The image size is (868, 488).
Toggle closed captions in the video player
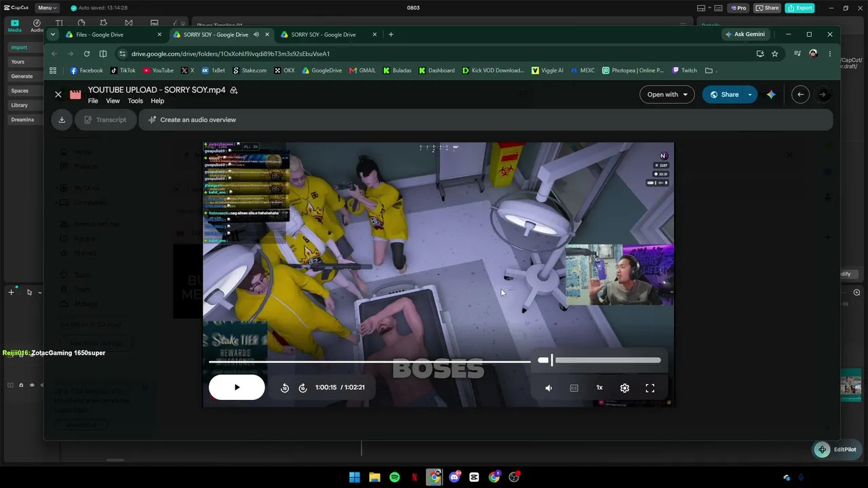[x=574, y=388]
